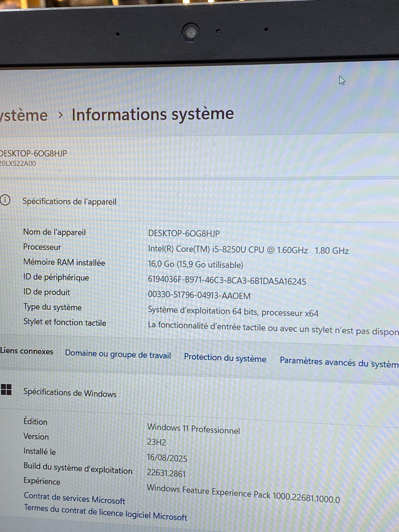Open Domaine ou groupe de travail link
The image size is (399, 532).
118,354
